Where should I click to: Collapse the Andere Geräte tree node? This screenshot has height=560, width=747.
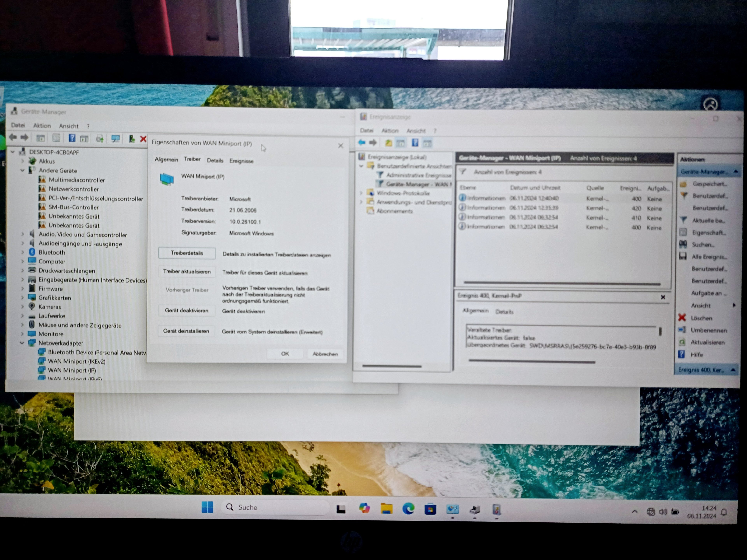click(22, 171)
